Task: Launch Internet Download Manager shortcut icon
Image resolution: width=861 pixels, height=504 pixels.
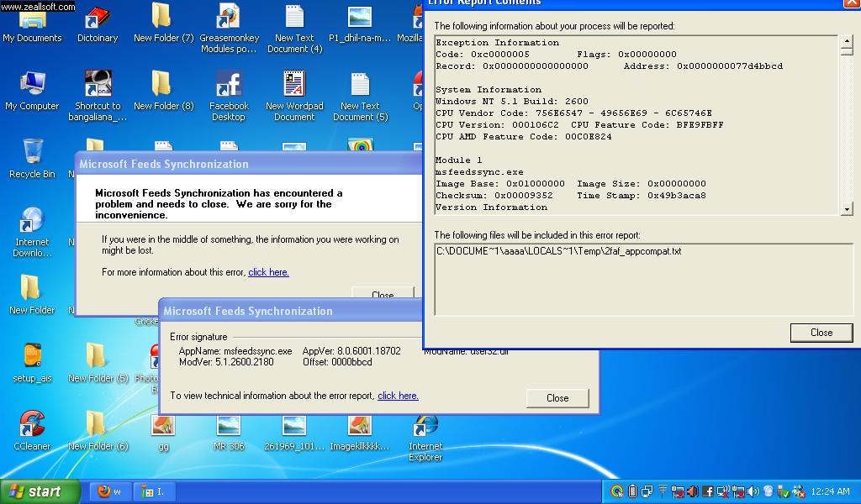Action: point(33,233)
